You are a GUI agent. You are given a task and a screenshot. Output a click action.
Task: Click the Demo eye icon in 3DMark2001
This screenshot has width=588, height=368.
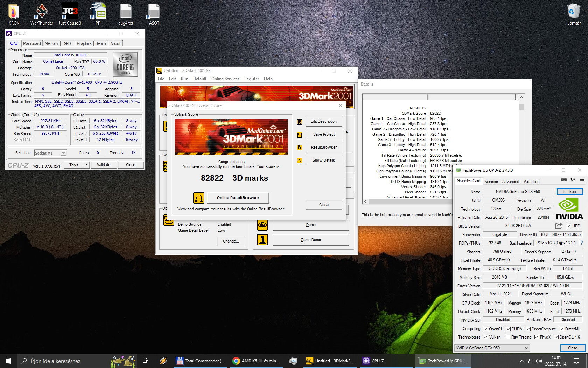pos(262,225)
